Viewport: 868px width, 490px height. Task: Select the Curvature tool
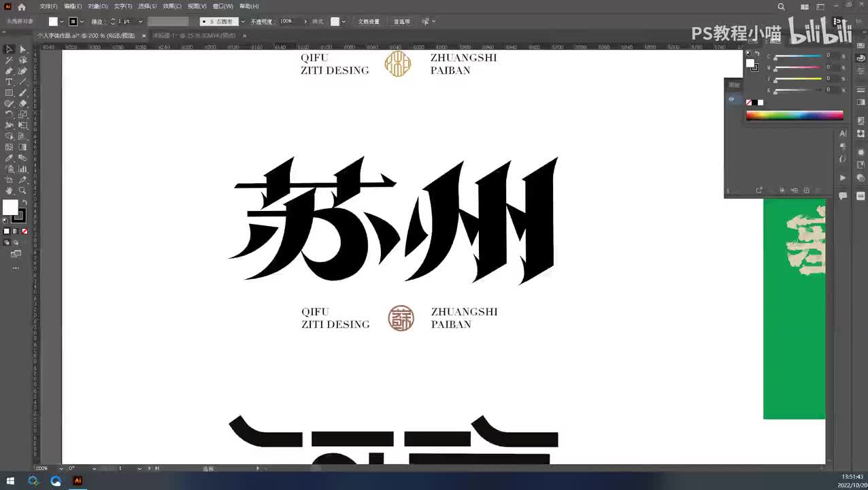[22, 71]
